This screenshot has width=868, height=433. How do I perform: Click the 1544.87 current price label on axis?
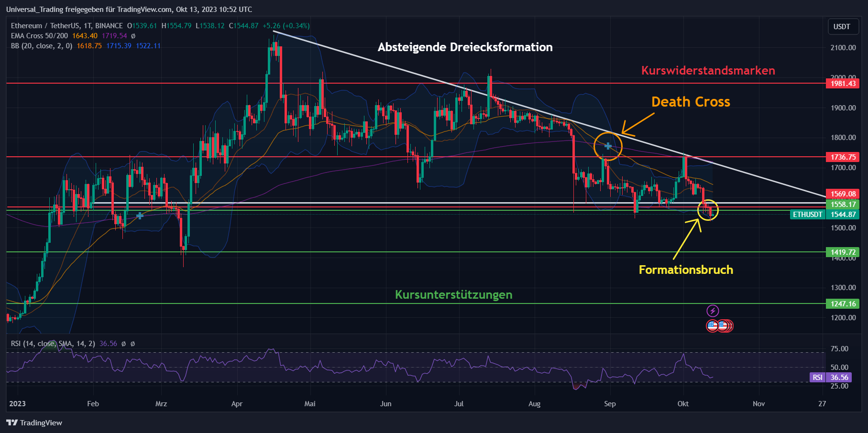click(x=843, y=215)
